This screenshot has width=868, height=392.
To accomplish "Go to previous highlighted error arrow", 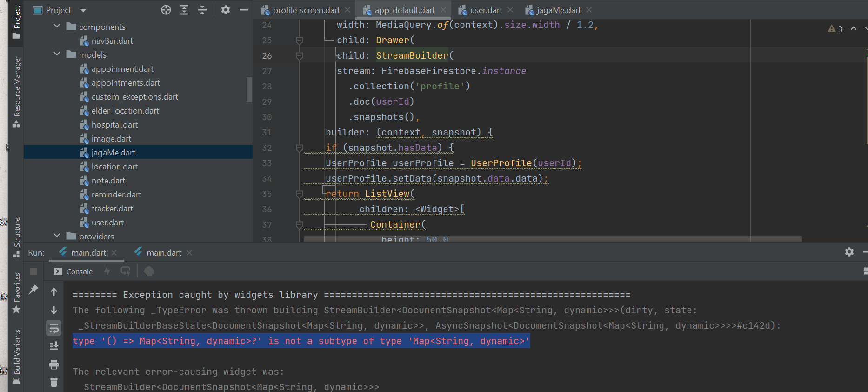I will pos(854,28).
